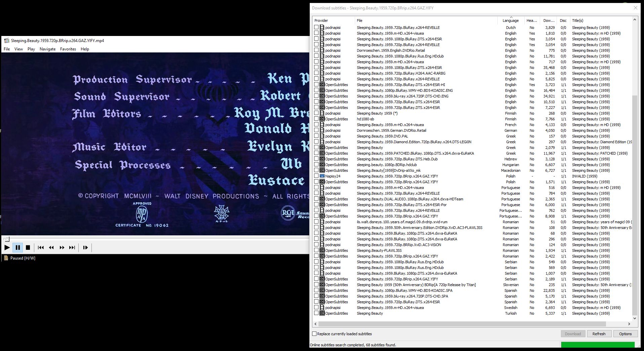
Task: Sort by the Downloads column header
Action: coord(548,21)
